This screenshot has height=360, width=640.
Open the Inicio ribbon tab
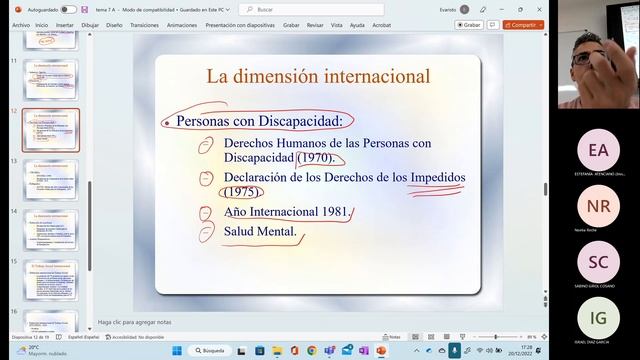pos(42,25)
